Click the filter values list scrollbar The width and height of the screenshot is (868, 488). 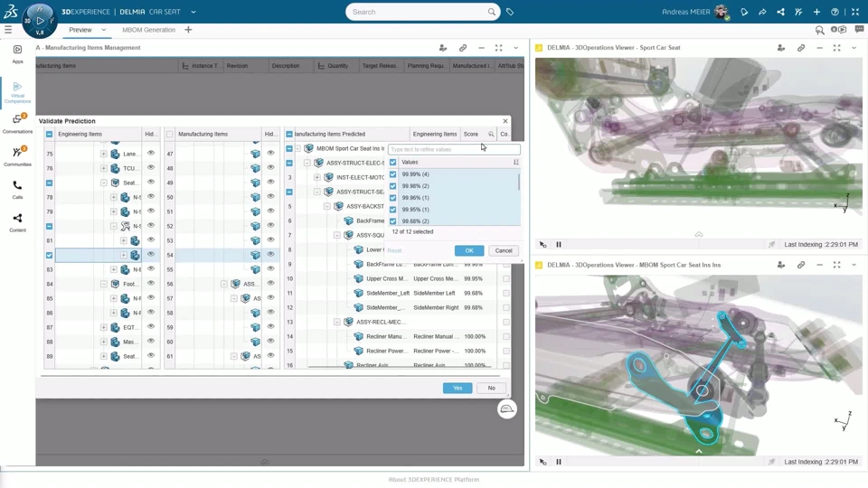point(519,182)
